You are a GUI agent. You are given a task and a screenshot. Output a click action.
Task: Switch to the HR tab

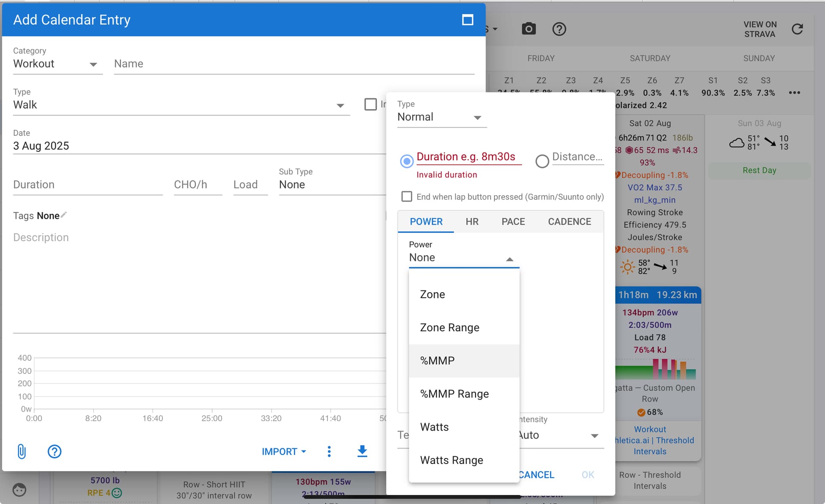pos(472,222)
